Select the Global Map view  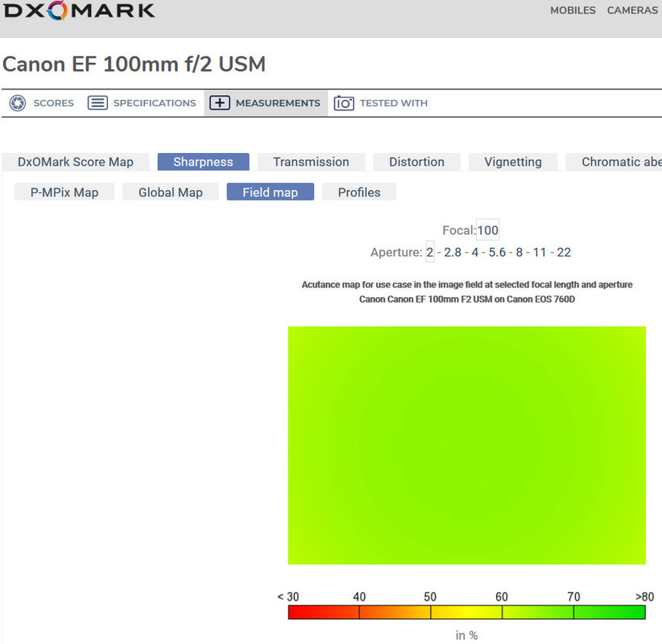pyautogui.click(x=171, y=192)
